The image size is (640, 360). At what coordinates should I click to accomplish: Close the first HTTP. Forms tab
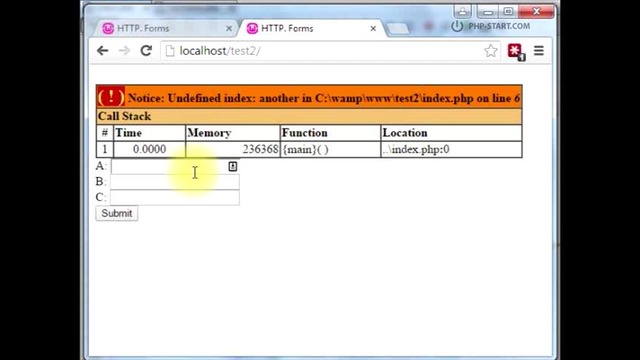click(x=229, y=29)
